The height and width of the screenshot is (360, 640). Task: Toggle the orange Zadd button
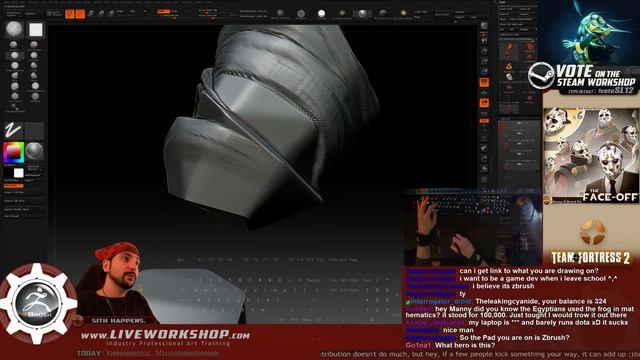tap(163, 11)
